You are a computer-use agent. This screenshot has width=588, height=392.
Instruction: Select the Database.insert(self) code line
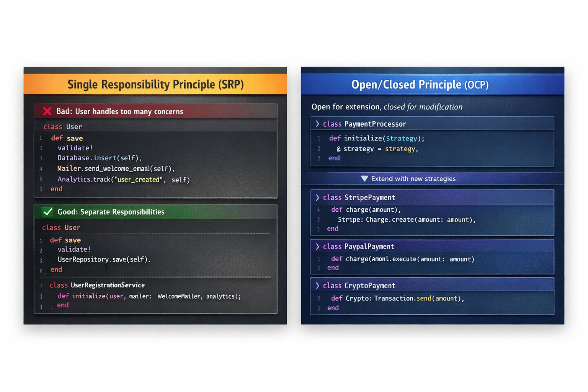click(x=100, y=158)
